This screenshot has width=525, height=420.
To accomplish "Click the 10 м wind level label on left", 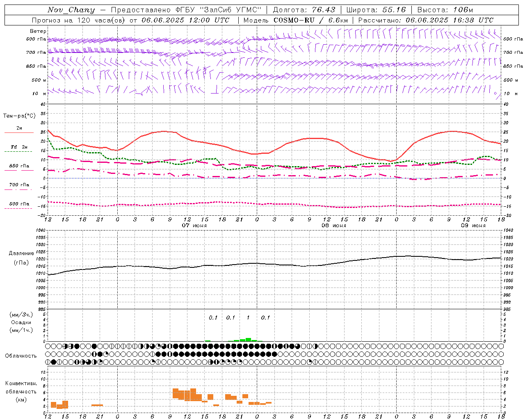I will click(x=39, y=94).
